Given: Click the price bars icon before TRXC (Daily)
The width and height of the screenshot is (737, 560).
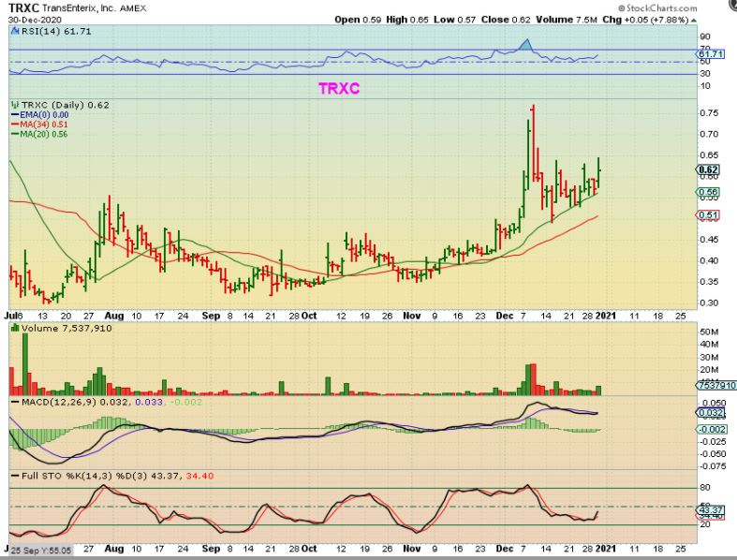Looking at the screenshot, I should point(15,105).
